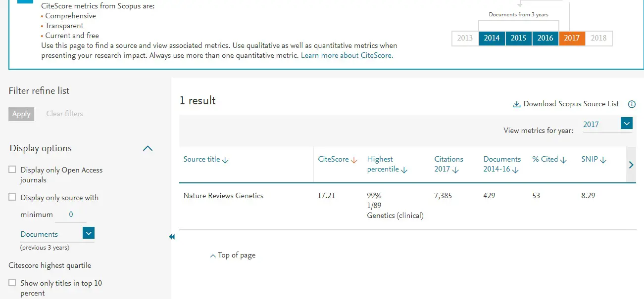The image size is (644, 299).
Task: Sort by SNIP column
Action: coord(594,160)
